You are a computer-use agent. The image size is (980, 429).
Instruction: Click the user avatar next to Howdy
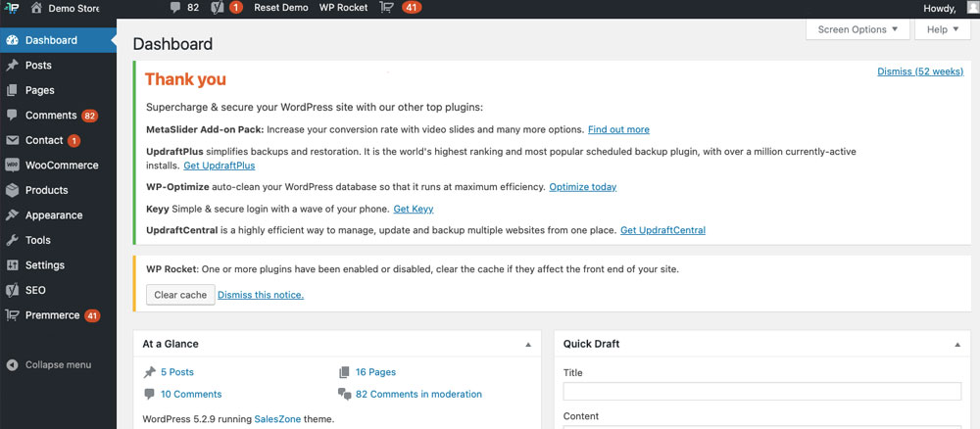(x=972, y=8)
